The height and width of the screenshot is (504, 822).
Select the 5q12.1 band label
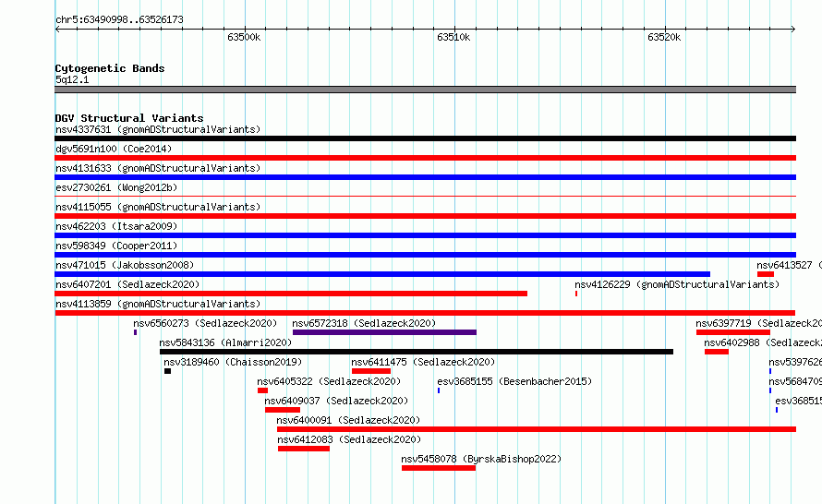coord(72,79)
